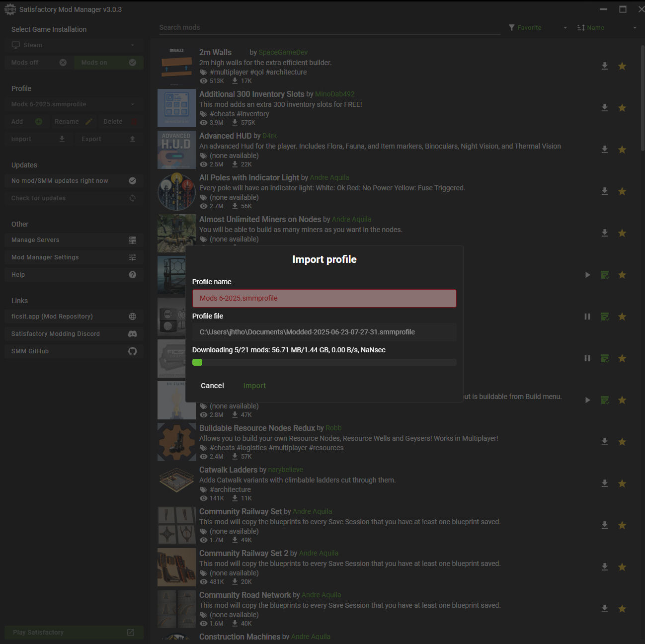Open Robb author link
This screenshot has width=645, height=644.
pyautogui.click(x=333, y=428)
